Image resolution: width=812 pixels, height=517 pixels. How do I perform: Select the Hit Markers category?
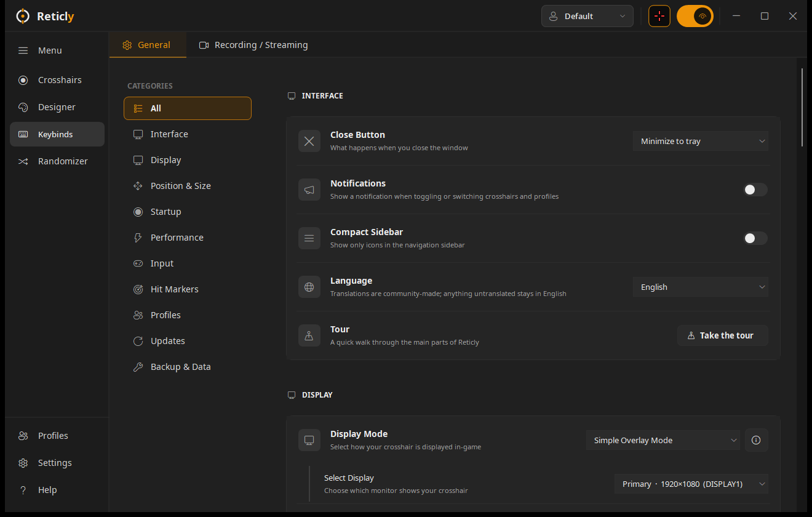point(188,289)
